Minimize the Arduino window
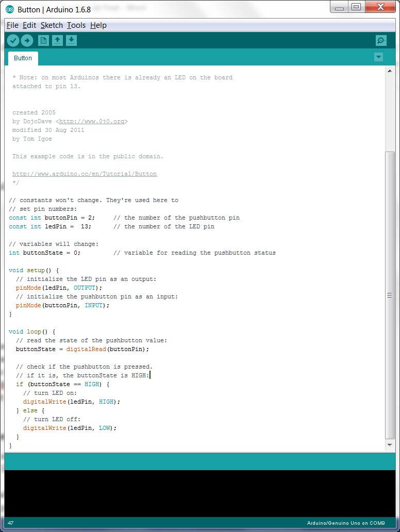400x532 pixels. [340, 7]
